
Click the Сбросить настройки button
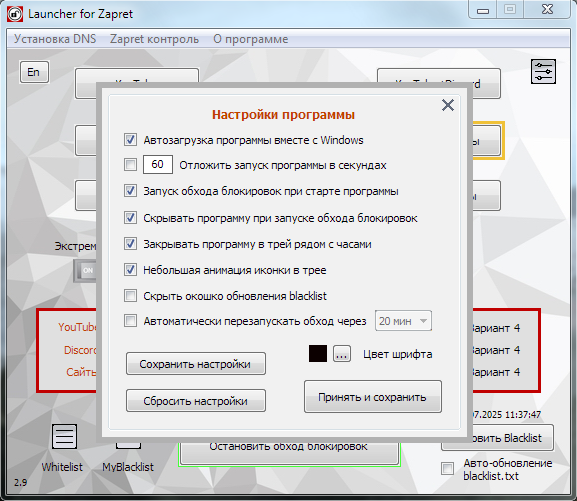[x=195, y=401]
